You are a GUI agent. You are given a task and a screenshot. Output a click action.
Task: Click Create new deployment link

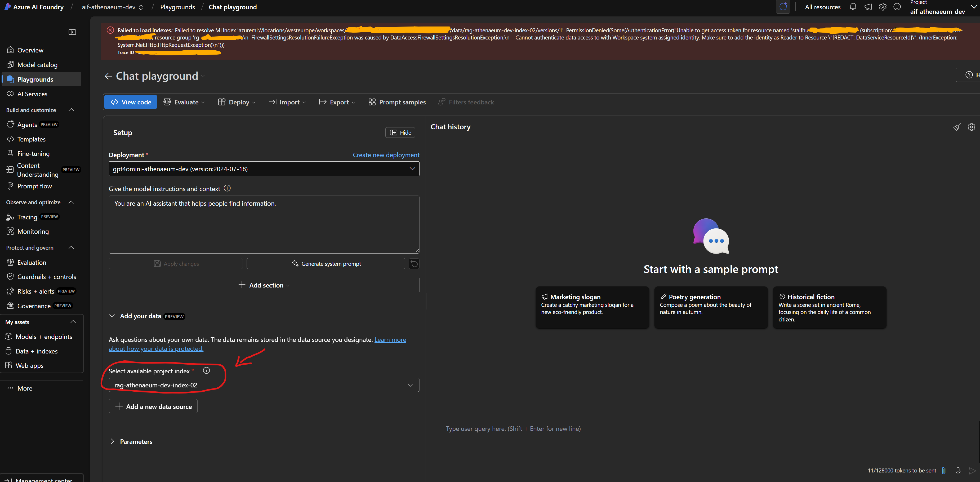click(x=386, y=155)
